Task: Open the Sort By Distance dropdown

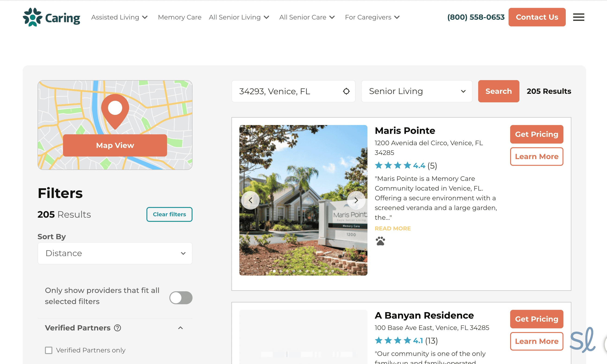Action: [x=115, y=253]
